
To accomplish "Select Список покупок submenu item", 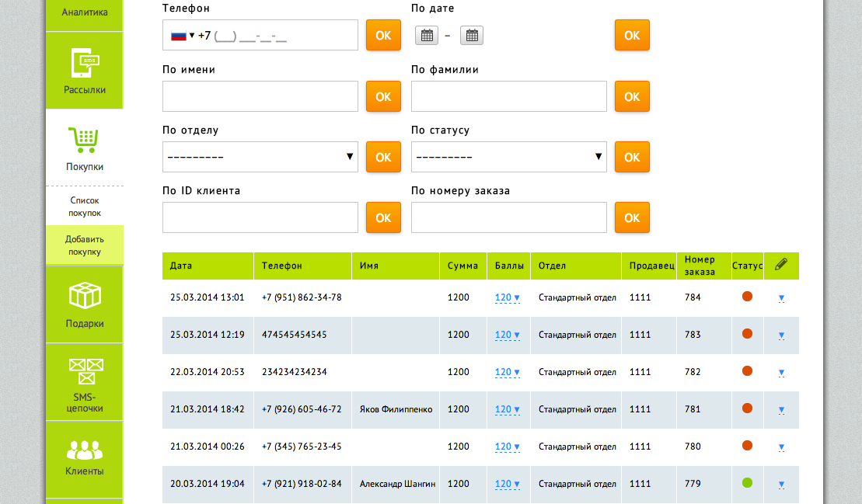I will (x=85, y=207).
